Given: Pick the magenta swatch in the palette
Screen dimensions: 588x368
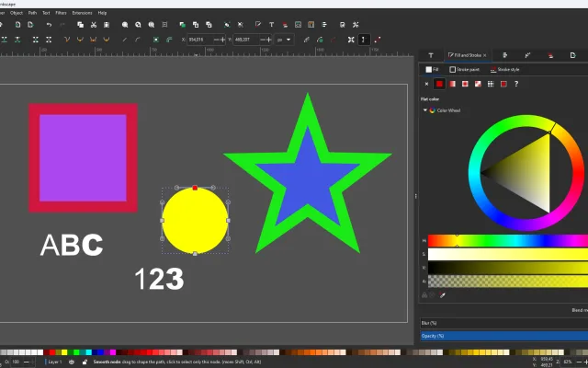Looking at the screenshot, I should [113, 352].
